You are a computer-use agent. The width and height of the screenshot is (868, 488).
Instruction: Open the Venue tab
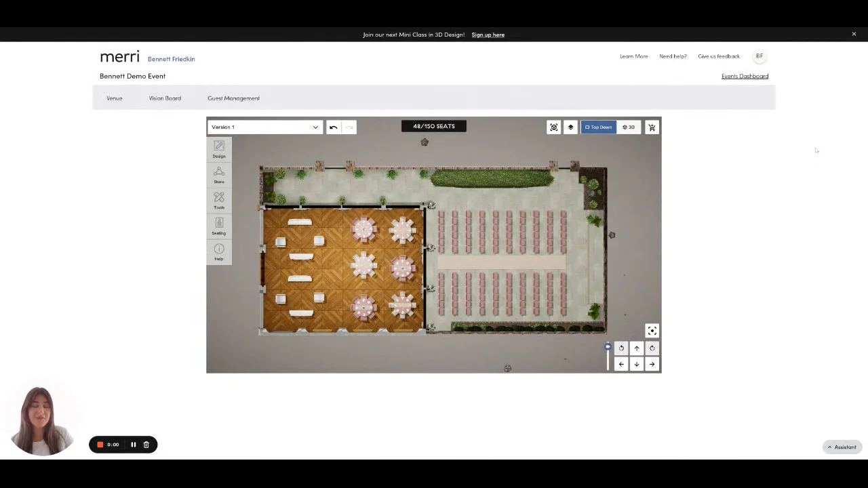(114, 98)
